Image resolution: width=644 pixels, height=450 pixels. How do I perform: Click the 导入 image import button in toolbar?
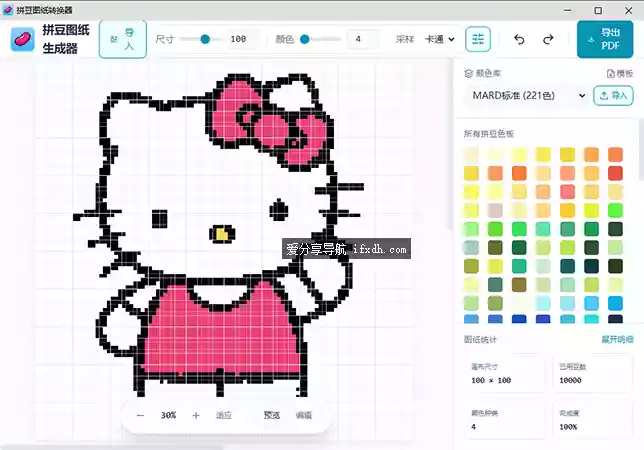tap(123, 39)
